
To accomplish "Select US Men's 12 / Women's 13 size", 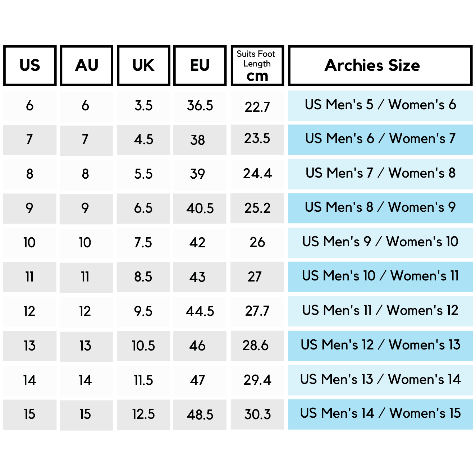I will pos(380,345).
